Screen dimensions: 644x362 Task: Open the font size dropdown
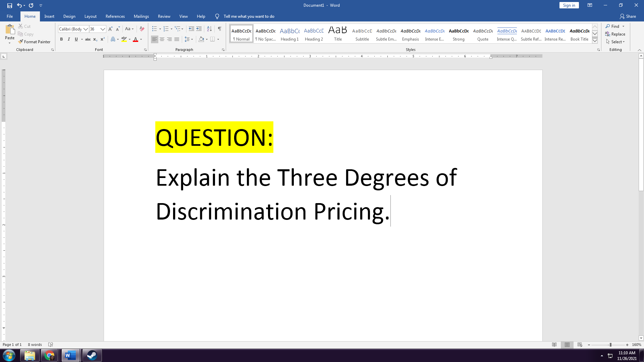click(x=103, y=29)
